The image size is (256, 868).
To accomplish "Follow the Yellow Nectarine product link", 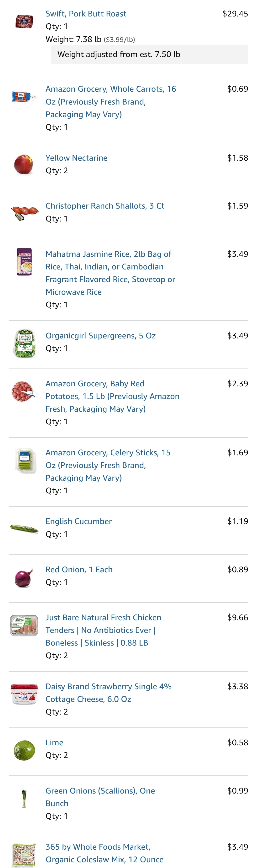I will coord(76,158).
